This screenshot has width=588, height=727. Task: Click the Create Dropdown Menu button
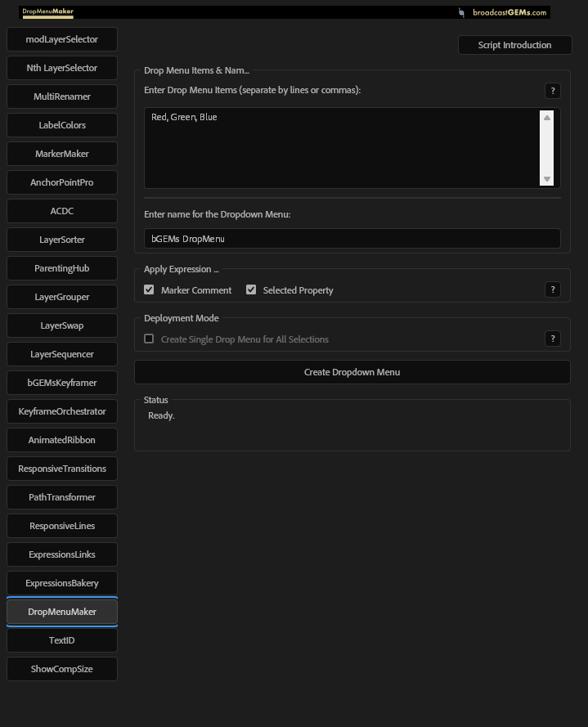click(352, 372)
